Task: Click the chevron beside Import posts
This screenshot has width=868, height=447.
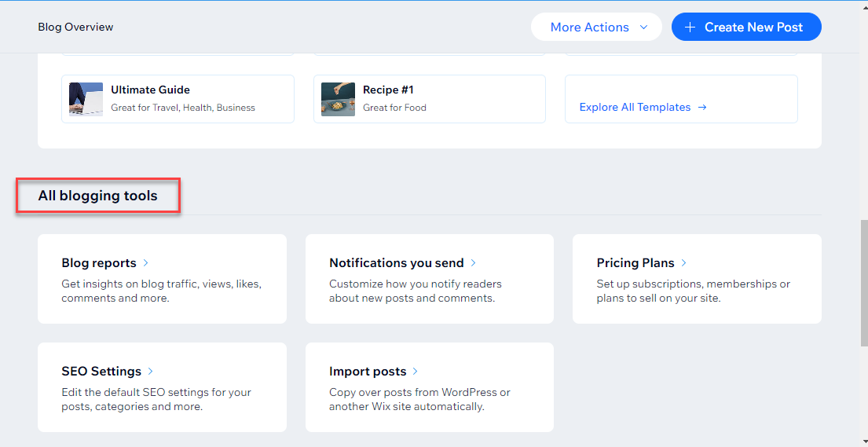Action: 416,372
